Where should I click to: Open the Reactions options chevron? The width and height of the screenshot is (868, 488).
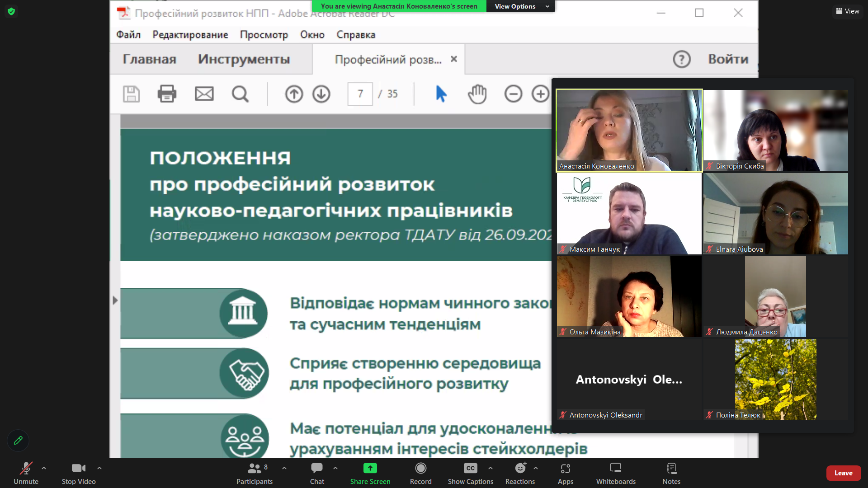point(536,468)
